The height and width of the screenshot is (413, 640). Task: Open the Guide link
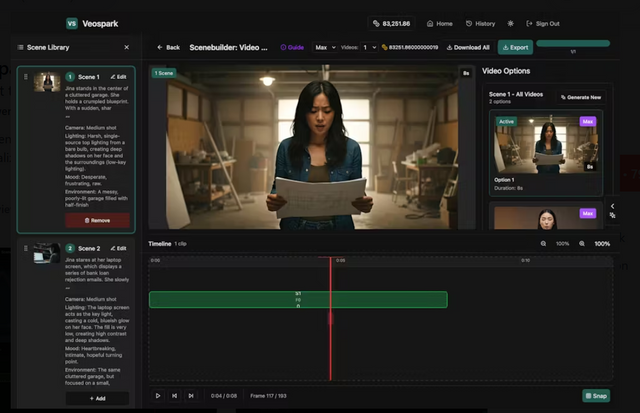[292, 47]
